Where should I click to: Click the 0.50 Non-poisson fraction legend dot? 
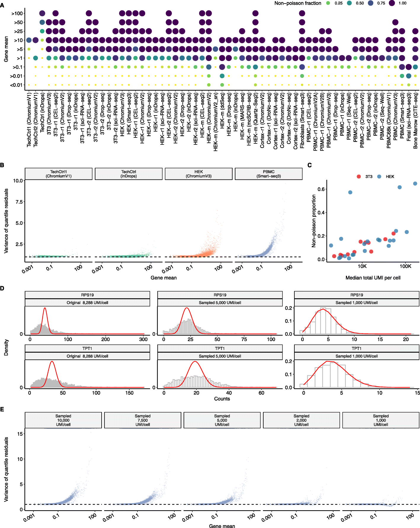[349, 3]
